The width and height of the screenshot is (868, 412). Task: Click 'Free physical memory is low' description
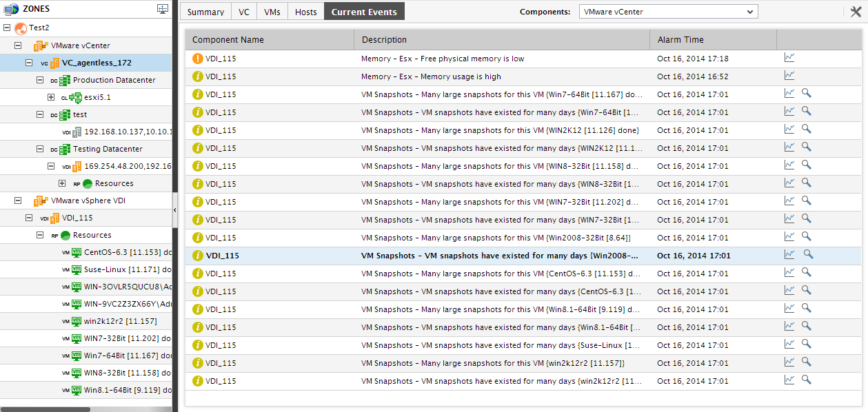(x=443, y=59)
